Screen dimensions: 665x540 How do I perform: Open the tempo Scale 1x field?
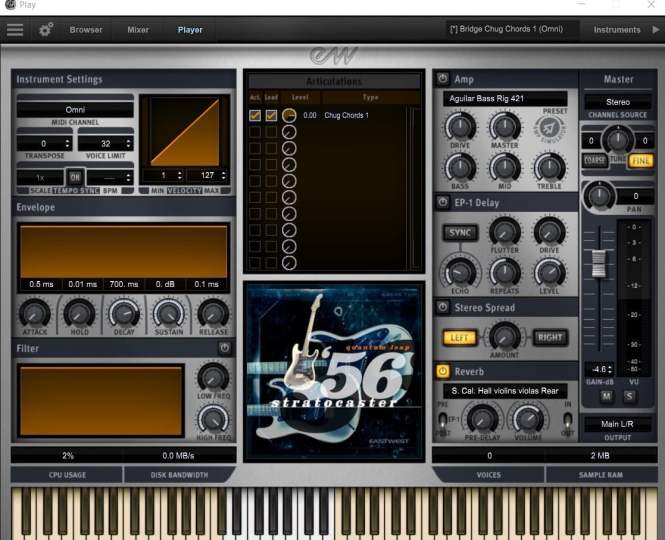[x=40, y=177]
